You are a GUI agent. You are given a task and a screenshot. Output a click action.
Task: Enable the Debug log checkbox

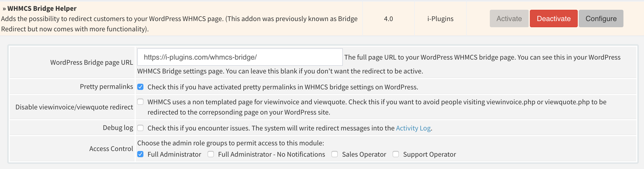[140, 128]
